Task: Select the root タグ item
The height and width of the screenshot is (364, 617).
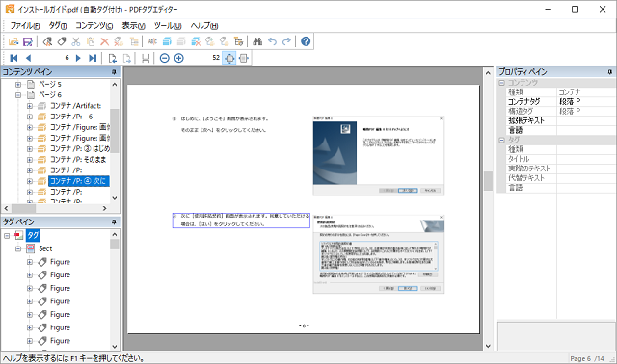Action: coord(33,236)
